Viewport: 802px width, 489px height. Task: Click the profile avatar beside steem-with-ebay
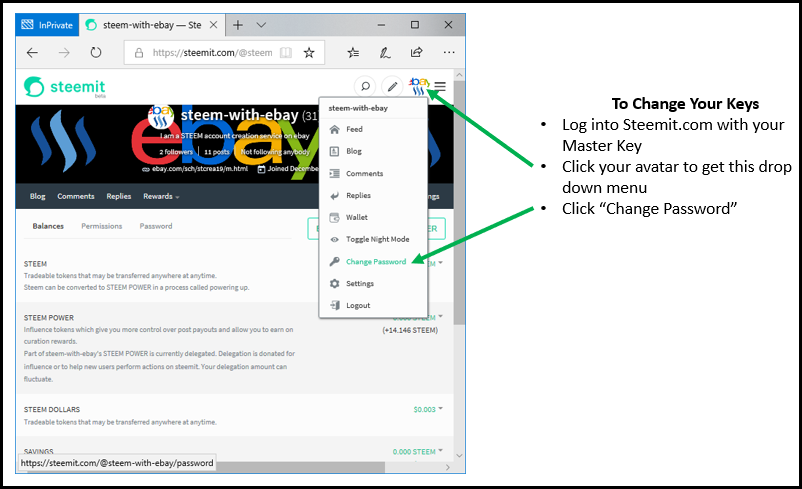pyautogui.click(x=161, y=117)
